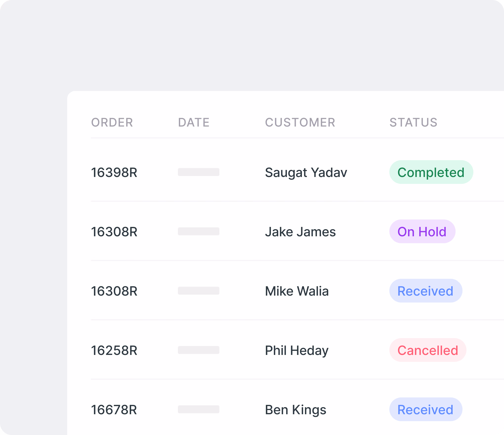Select the row for Jake James
The height and width of the screenshot is (435, 504).
[x=247, y=232]
